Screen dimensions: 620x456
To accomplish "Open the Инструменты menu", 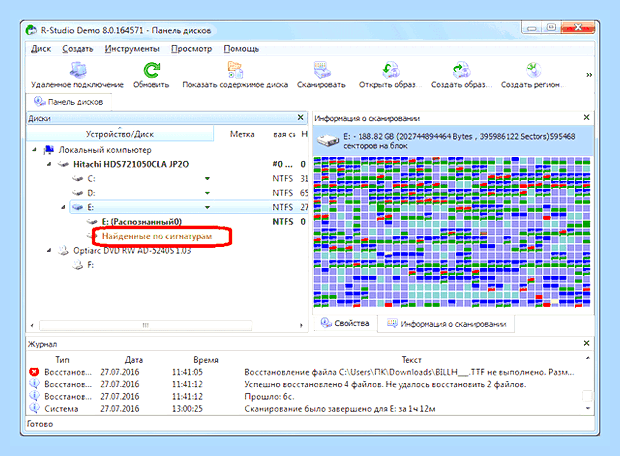I will click(x=132, y=49).
